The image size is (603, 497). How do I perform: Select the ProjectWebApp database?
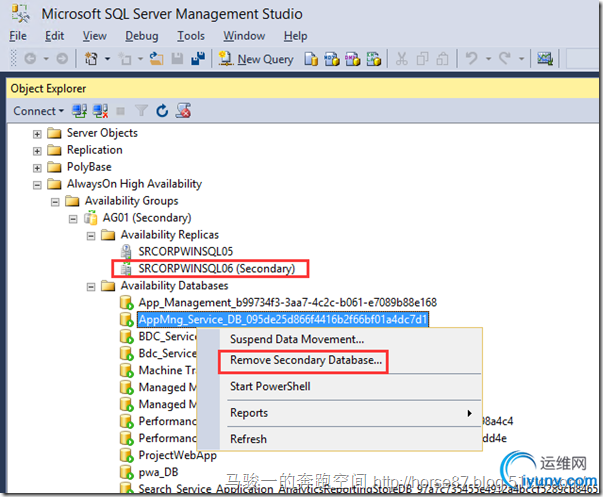177,455
